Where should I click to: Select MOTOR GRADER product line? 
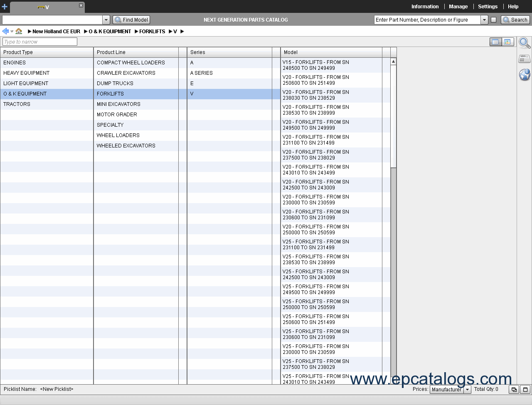point(136,115)
